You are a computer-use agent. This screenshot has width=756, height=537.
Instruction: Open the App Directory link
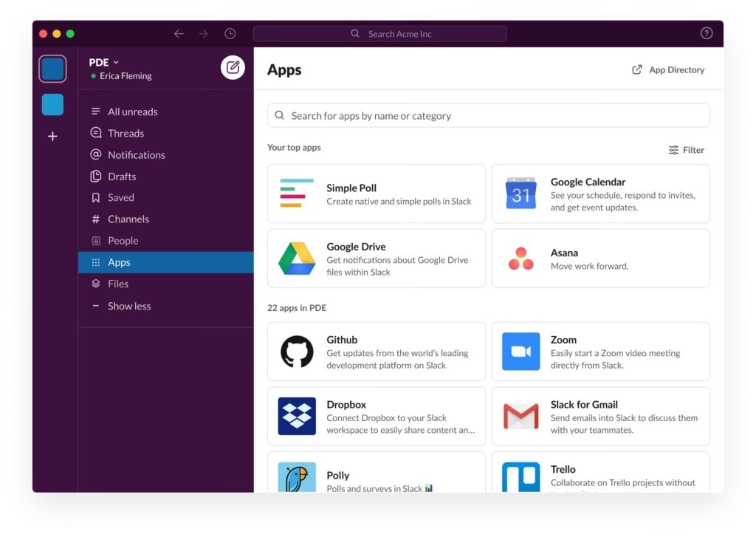tap(668, 70)
